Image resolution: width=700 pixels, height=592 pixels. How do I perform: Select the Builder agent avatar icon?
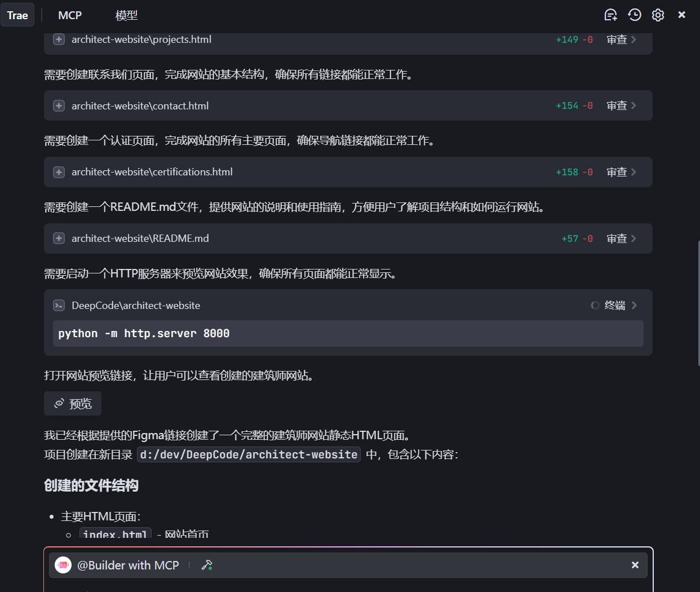tap(63, 565)
